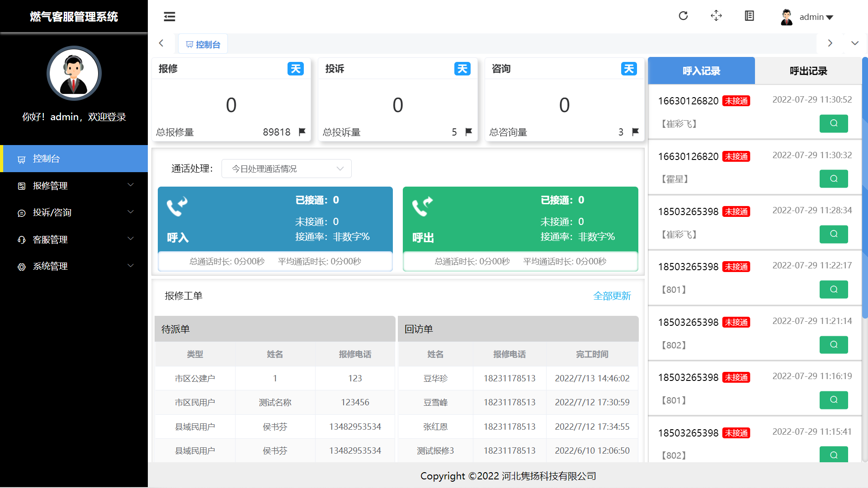Click the 【801】 label on the 11:22:17 record

674,290
